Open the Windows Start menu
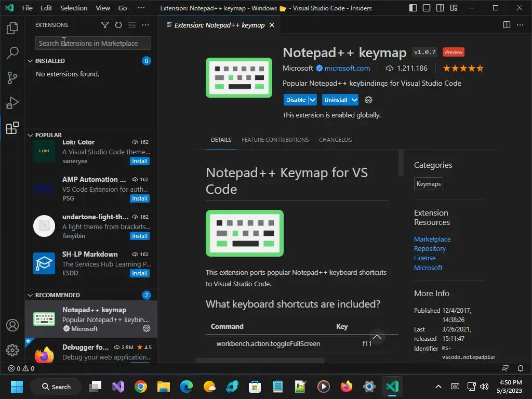This screenshot has width=532, height=399. pyautogui.click(x=17, y=387)
